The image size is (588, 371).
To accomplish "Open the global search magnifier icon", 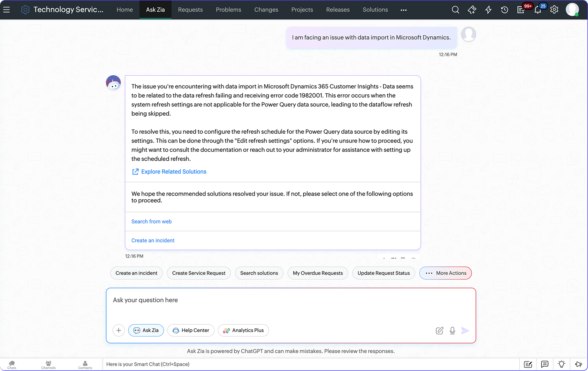I will click(x=455, y=10).
